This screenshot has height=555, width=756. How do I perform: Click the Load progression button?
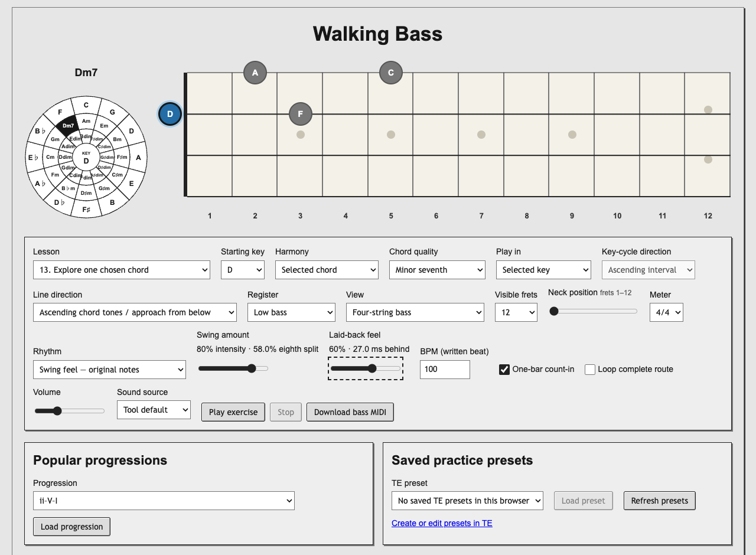click(x=72, y=527)
